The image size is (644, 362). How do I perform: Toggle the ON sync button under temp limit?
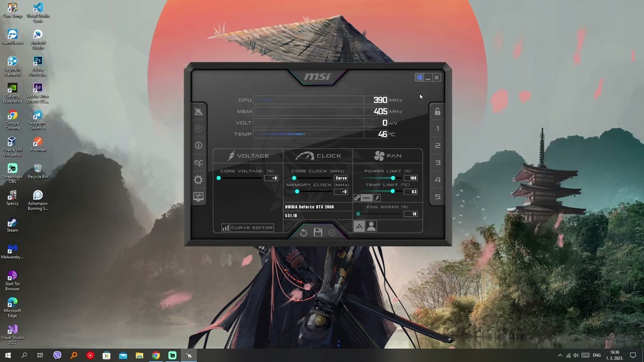pyautogui.click(x=366, y=198)
